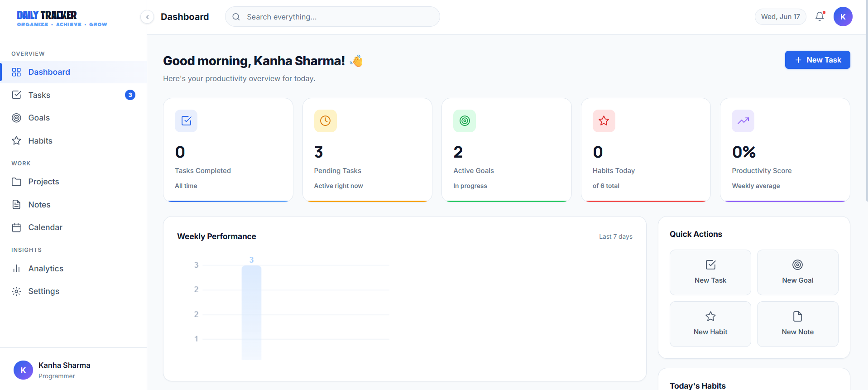Image resolution: width=868 pixels, height=390 pixels.
Task: Click the Today's Habits heading
Action: [698, 385]
